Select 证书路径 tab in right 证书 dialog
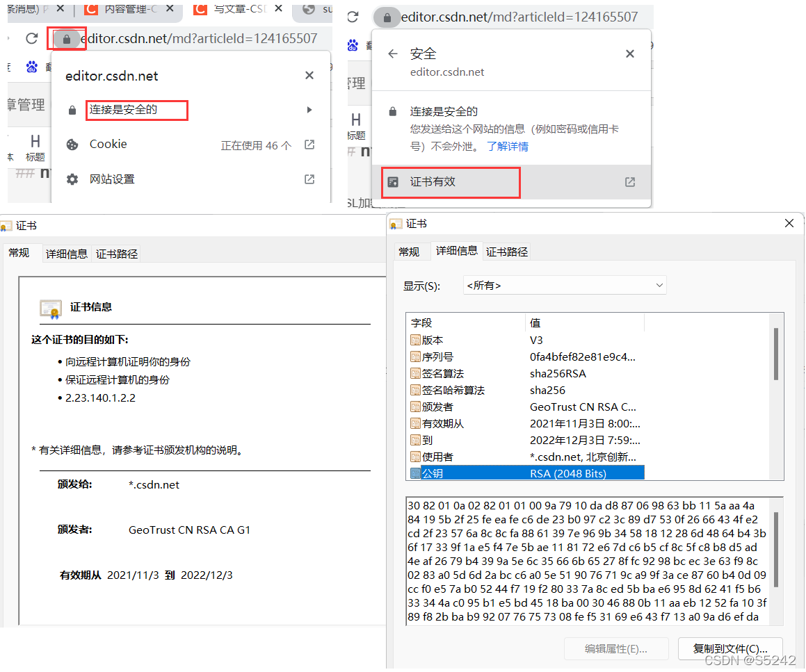This screenshot has width=806, height=672. pyautogui.click(x=507, y=252)
